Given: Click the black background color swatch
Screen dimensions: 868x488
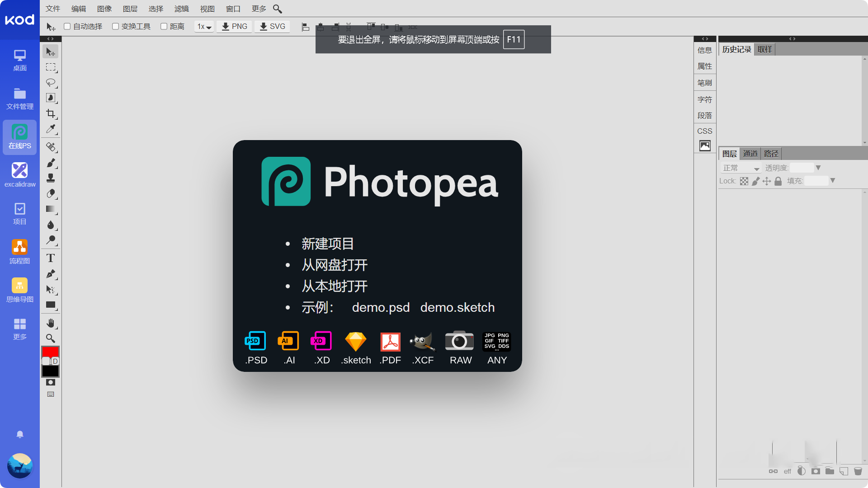Looking at the screenshot, I should coord(50,371).
